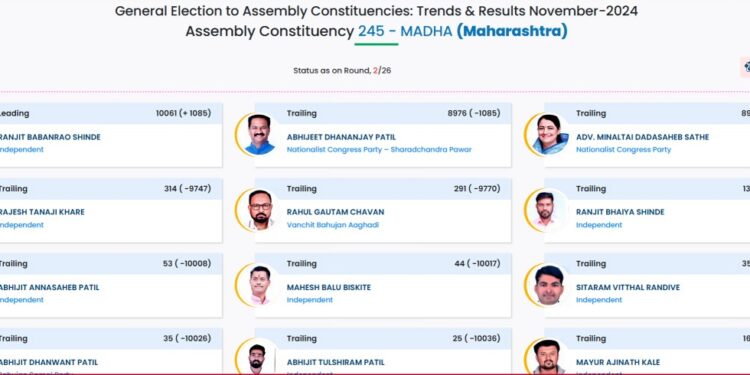Click Mayur Ajinath Kale's candidate photo

tap(549, 358)
